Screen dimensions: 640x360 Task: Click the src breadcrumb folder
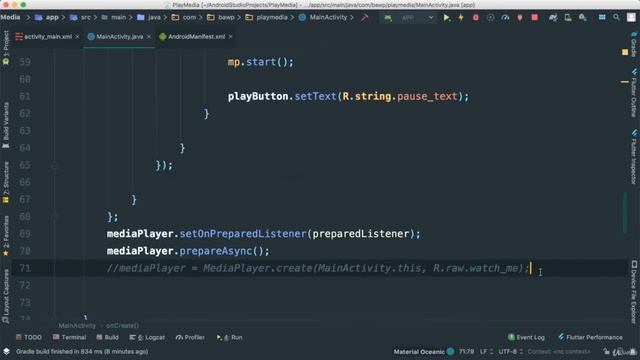click(81, 18)
